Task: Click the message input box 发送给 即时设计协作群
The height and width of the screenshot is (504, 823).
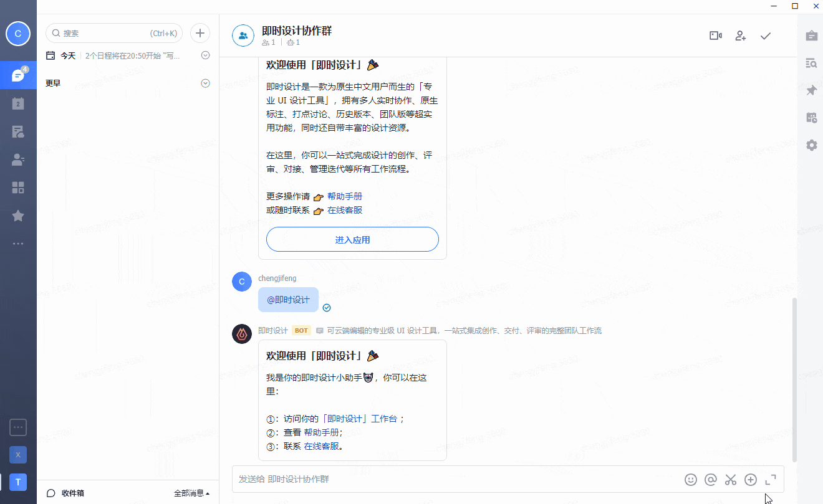Action: tap(458, 479)
